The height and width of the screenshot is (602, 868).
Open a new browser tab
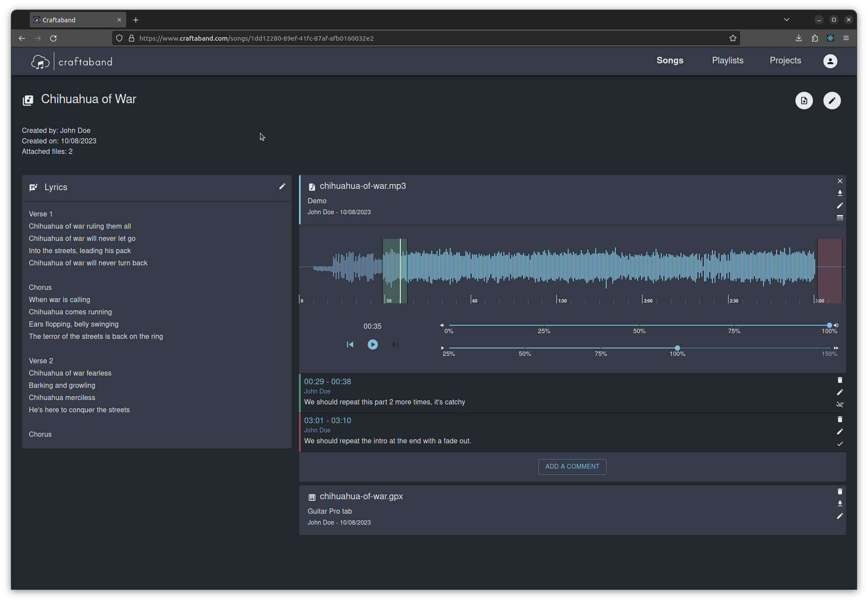coord(136,20)
